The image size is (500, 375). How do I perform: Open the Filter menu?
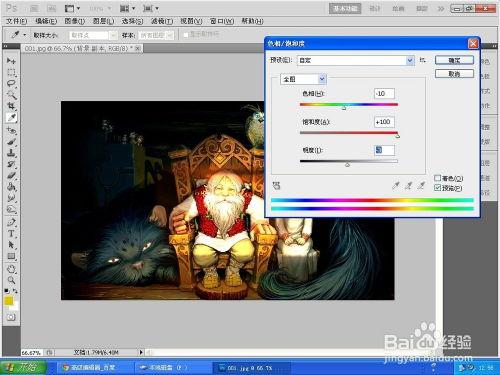click(x=162, y=21)
